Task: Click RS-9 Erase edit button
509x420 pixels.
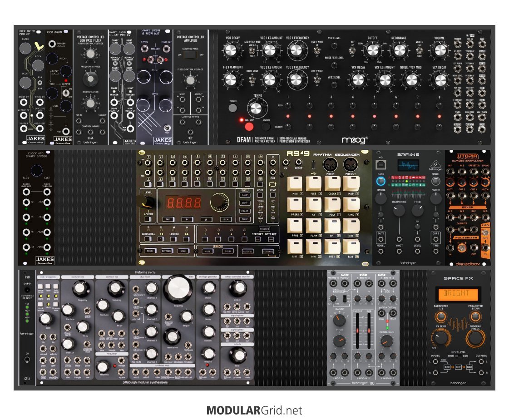Action: tap(245, 211)
